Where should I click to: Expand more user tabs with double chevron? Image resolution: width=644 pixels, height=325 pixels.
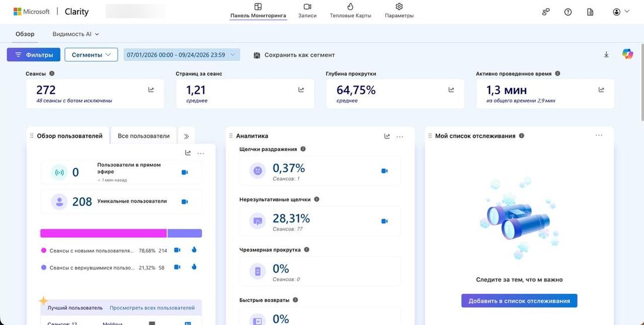(x=186, y=136)
